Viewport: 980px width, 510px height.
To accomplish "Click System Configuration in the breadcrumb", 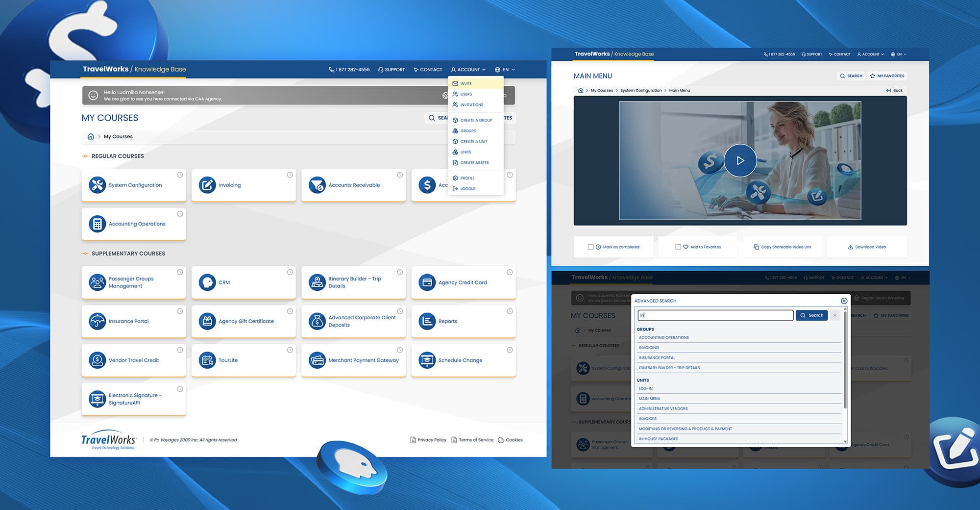I will click(x=641, y=90).
